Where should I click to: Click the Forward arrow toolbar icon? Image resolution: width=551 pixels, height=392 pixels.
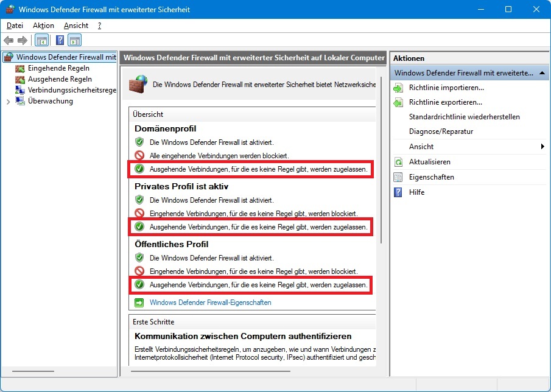(23, 40)
